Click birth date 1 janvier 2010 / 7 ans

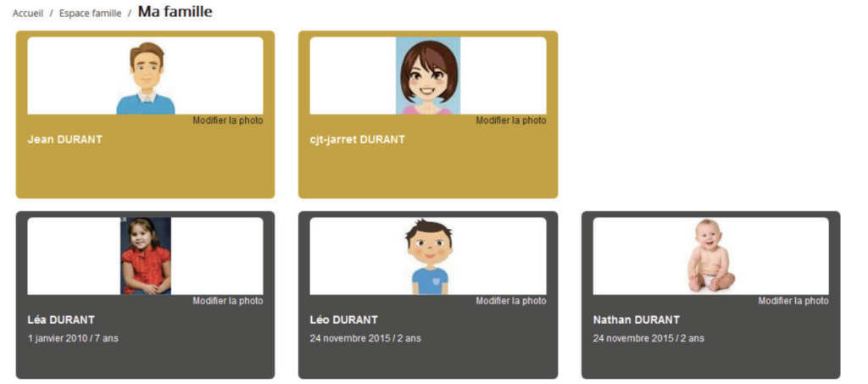pyautogui.click(x=73, y=338)
